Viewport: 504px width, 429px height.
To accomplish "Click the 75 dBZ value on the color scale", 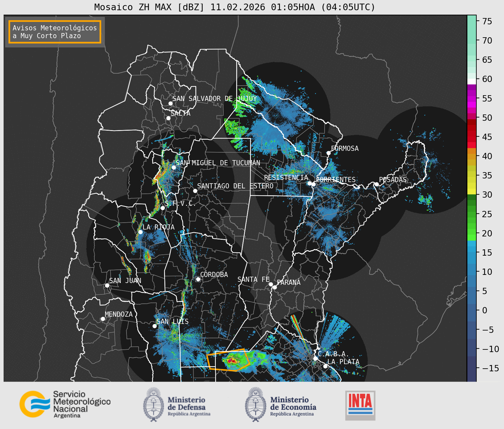I will click(x=487, y=21).
